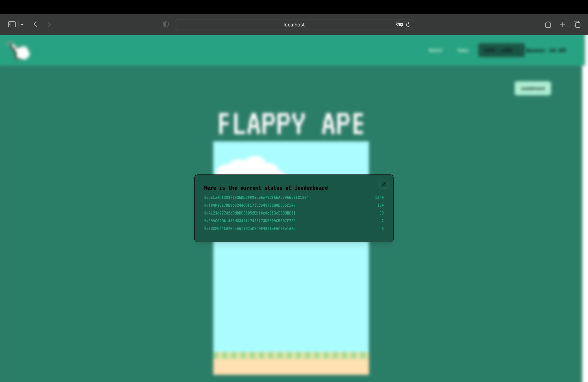Image resolution: width=588 pixels, height=382 pixels.
Task: Open the Share menu in Safari
Action: pos(548,24)
